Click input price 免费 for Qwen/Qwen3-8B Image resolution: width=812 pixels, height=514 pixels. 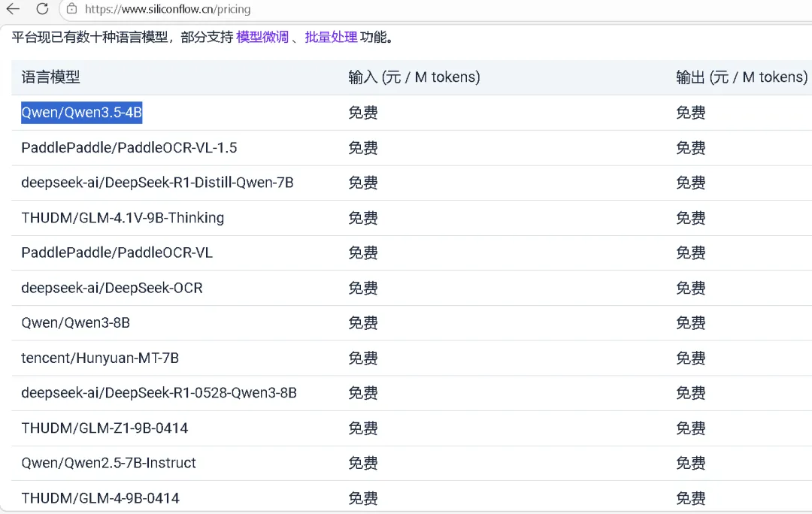[x=363, y=323]
